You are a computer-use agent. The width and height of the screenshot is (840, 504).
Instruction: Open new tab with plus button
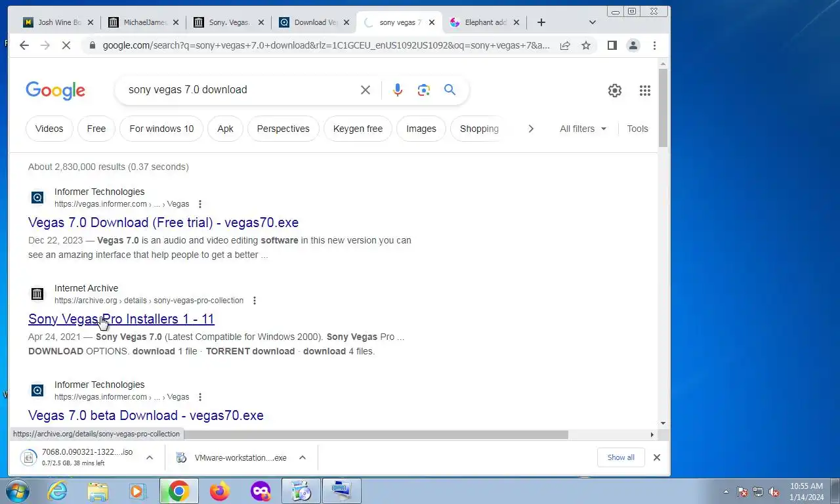coord(541,22)
